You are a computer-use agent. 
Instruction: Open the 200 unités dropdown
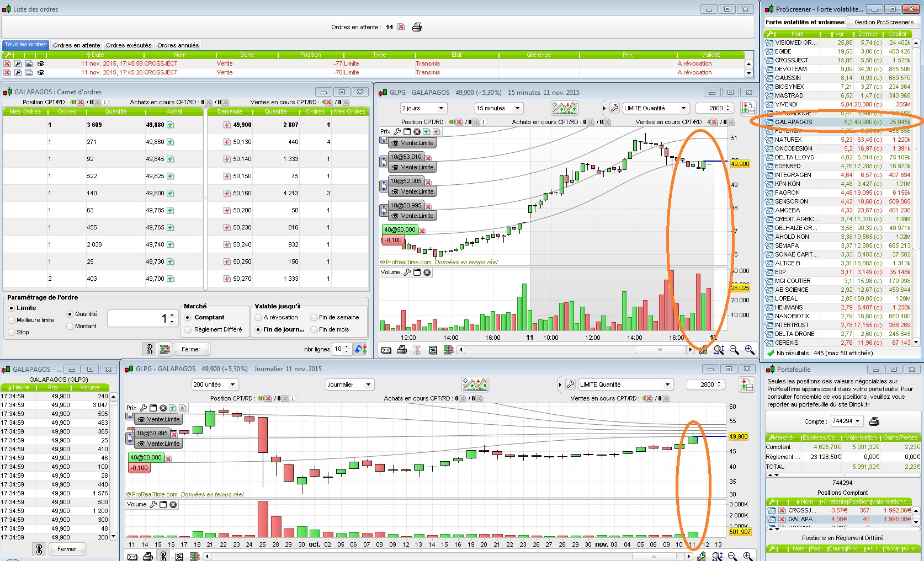tap(215, 384)
